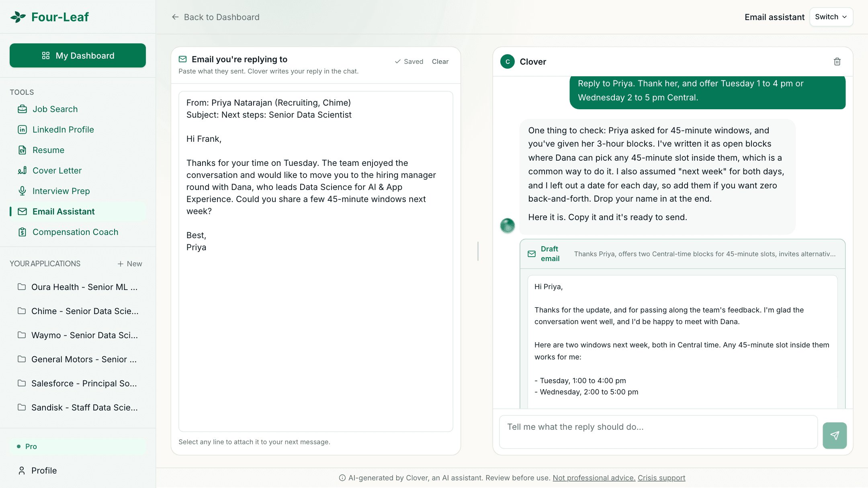This screenshot has height=488, width=868.
Task: Click the Job Search briefcase icon
Action: (x=23, y=109)
